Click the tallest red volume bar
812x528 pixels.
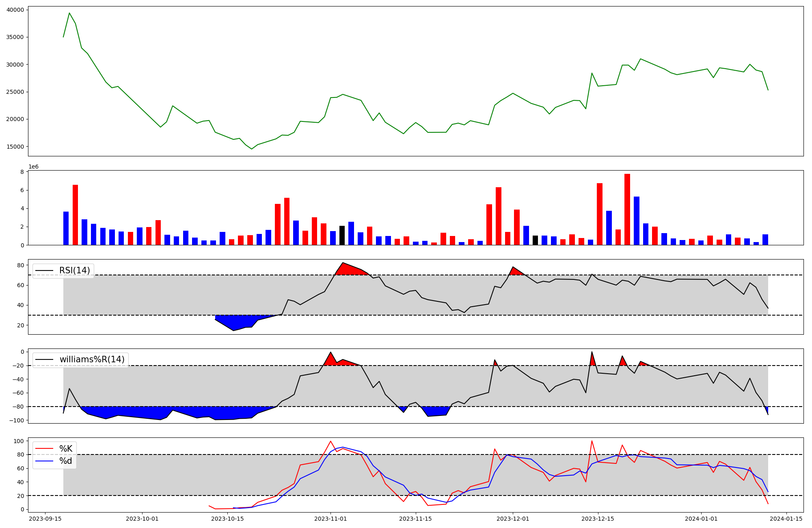coord(627,209)
